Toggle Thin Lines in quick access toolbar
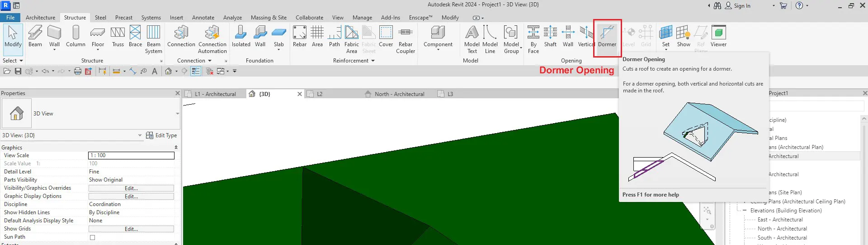Image resolution: width=868 pixels, height=245 pixels. coord(196,71)
